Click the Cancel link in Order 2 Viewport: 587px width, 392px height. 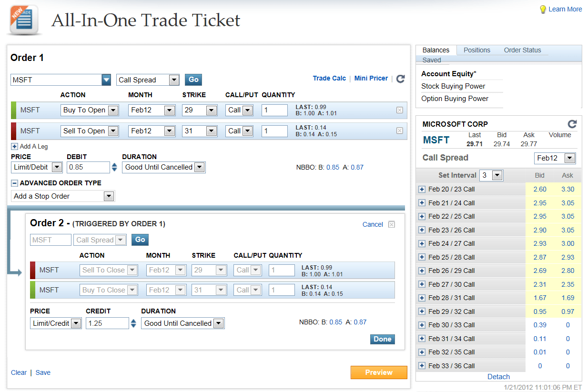click(373, 224)
